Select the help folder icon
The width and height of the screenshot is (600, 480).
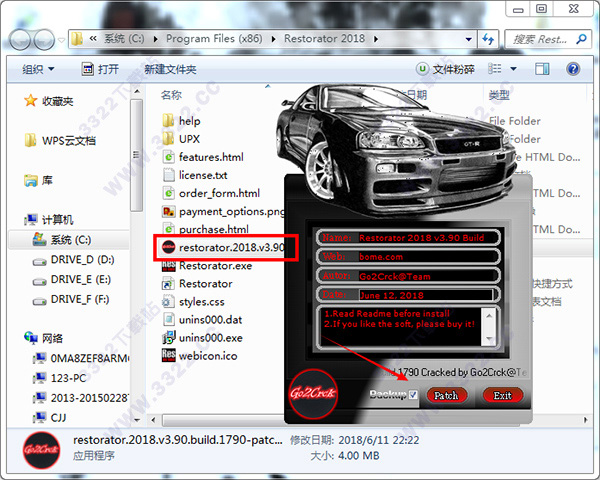tap(168, 121)
